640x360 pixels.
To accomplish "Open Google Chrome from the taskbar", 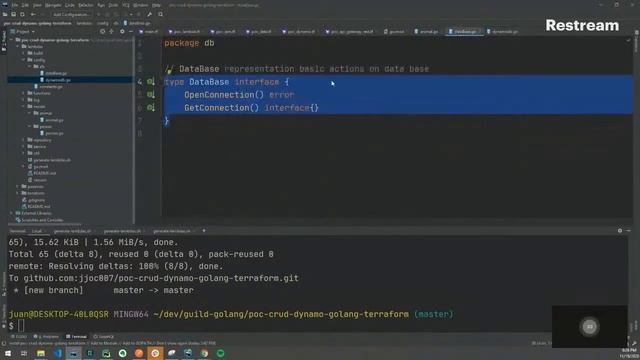I will point(204,353).
